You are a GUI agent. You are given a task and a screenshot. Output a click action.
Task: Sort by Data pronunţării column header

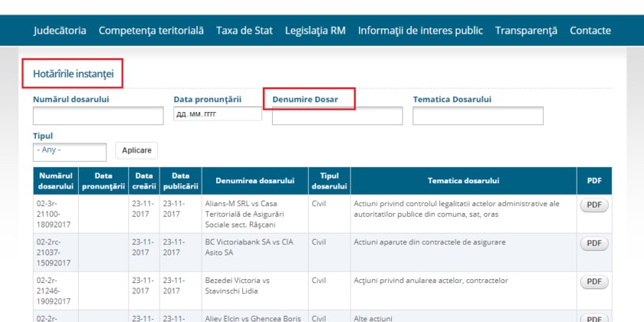tap(103, 181)
